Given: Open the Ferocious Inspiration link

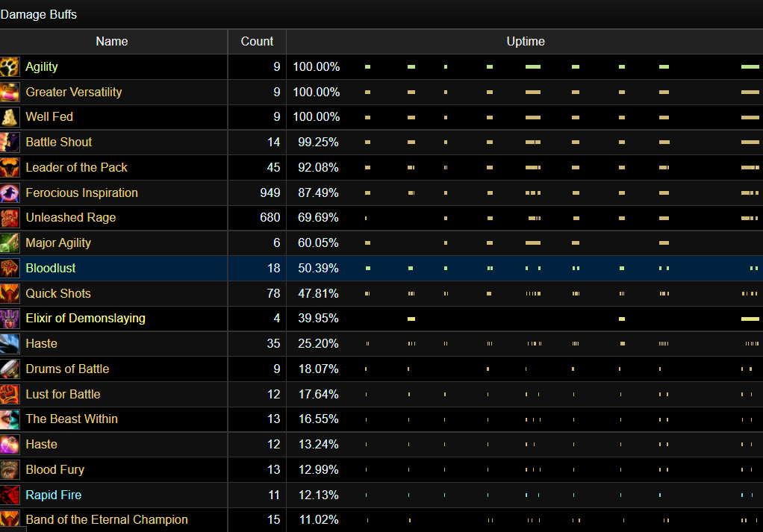Looking at the screenshot, I should (x=82, y=193).
